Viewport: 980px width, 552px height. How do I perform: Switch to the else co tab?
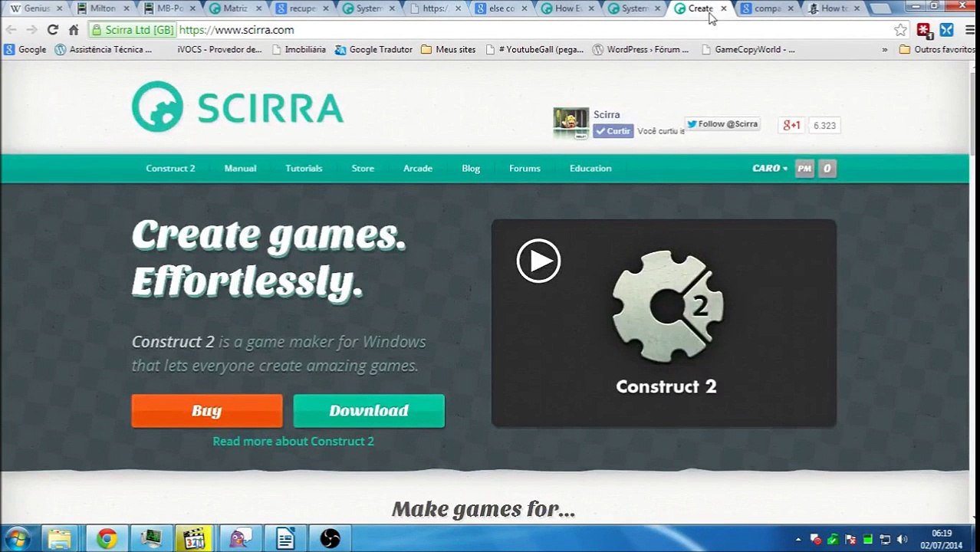502,8
